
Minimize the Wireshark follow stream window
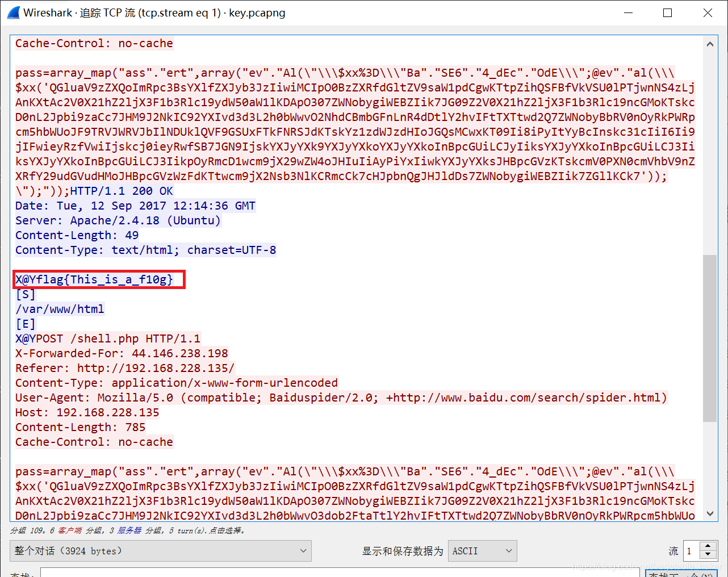[628, 12]
